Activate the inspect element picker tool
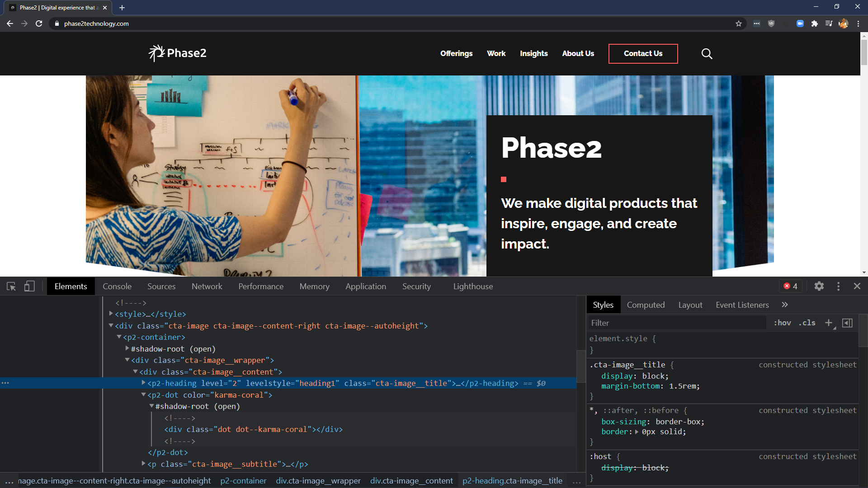The image size is (868, 488). (11, 286)
